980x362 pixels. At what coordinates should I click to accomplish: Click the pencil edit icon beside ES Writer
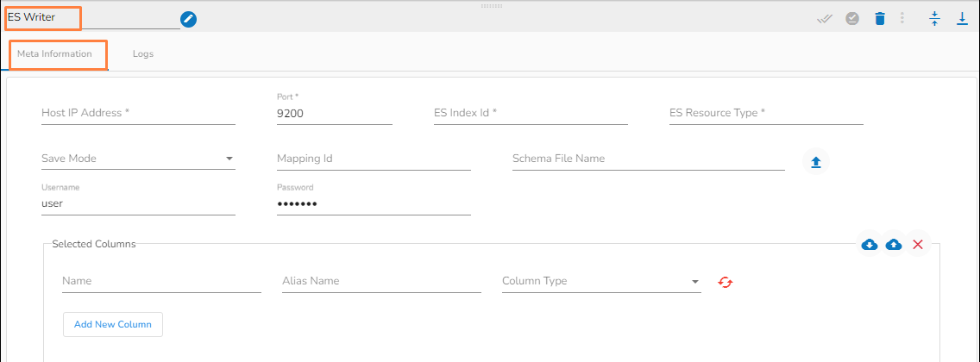188,19
